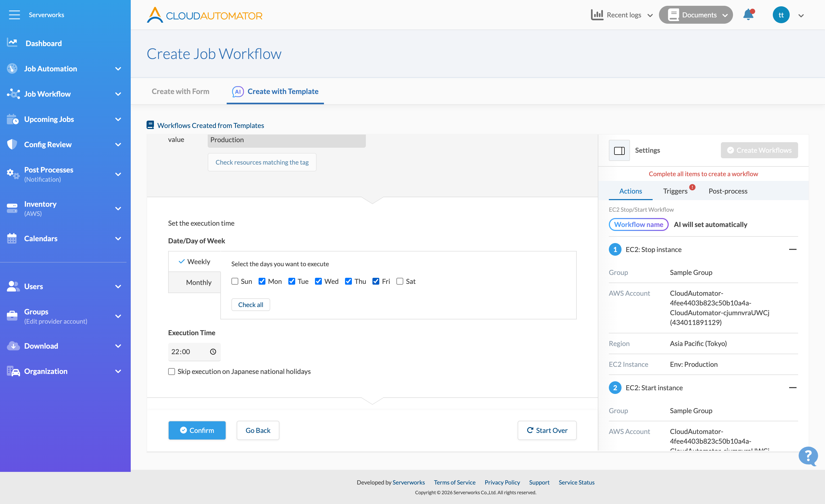Click the Workflow name pill
Image resolution: width=825 pixels, height=504 pixels.
(638, 224)
